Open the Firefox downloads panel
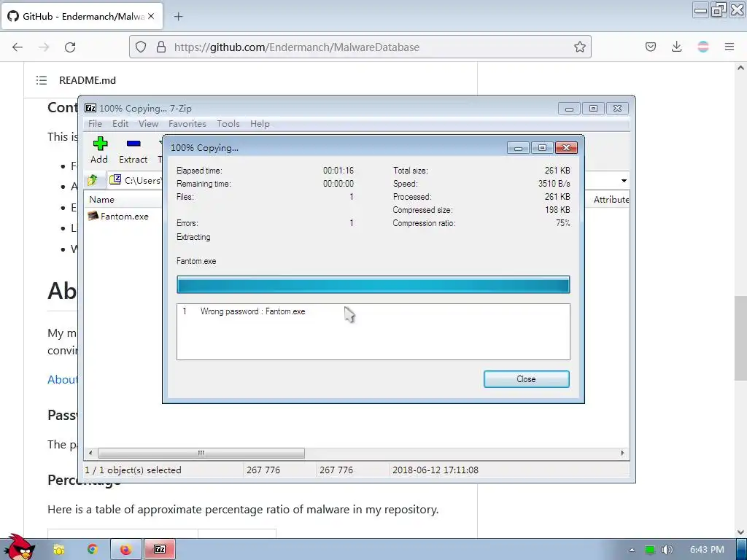This screenshot has width=747, height=560. tap(676, 47)
